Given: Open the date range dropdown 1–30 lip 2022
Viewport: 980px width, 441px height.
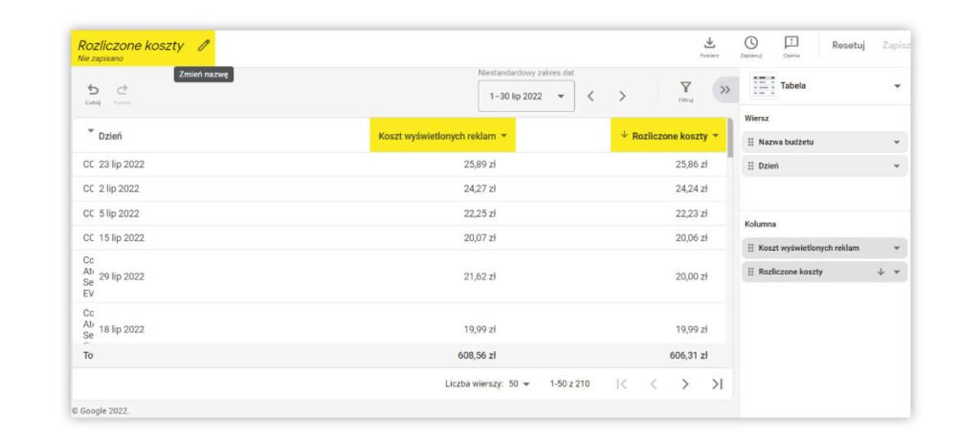Looking at the screenshot, I should tap(525, 96).
